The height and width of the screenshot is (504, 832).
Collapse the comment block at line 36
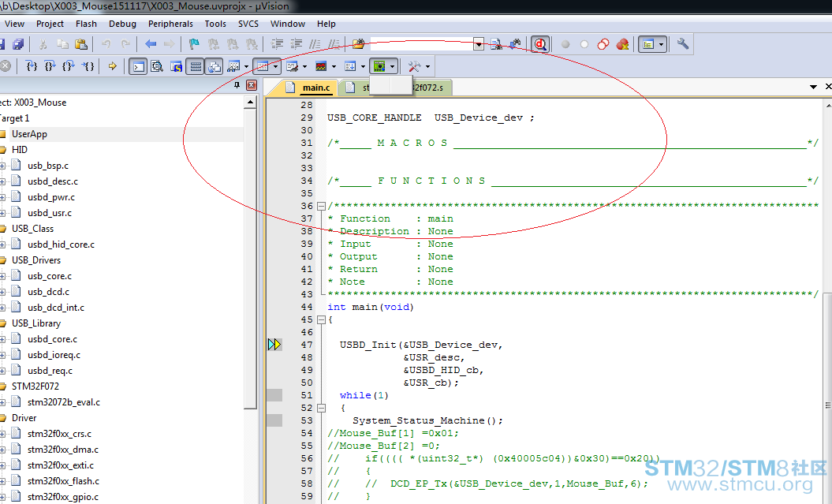tap(321, 206)
